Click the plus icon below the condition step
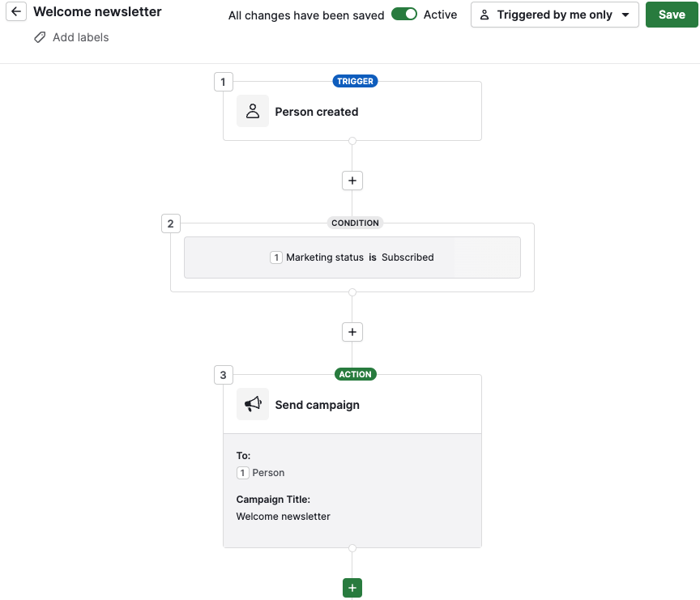 click(352, 331)
